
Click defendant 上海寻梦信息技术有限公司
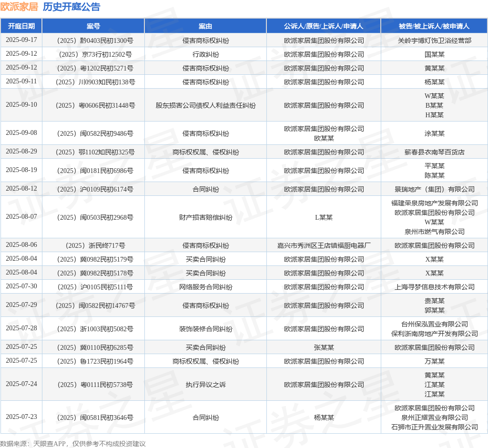point(435,287)
